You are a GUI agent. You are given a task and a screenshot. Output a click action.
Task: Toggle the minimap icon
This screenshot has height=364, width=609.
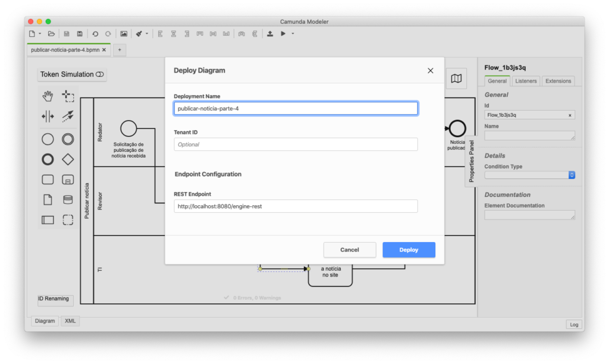(x=456, y=79)
